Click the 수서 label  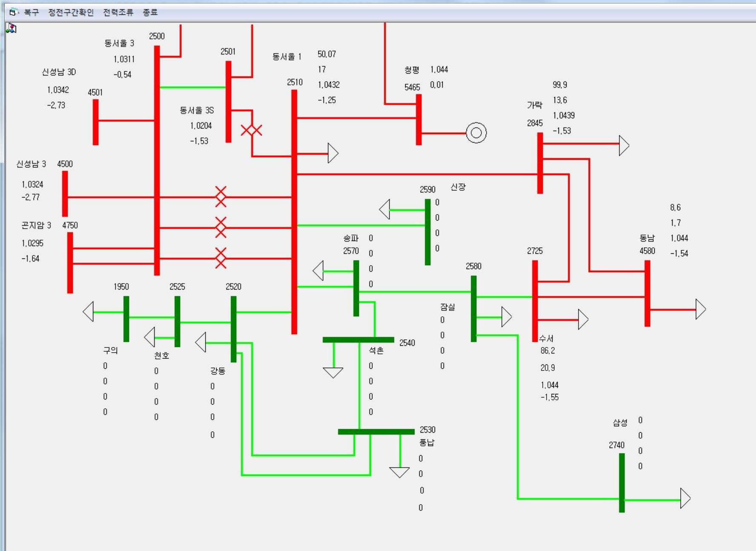pyautogui.click(x=546, y=339)
